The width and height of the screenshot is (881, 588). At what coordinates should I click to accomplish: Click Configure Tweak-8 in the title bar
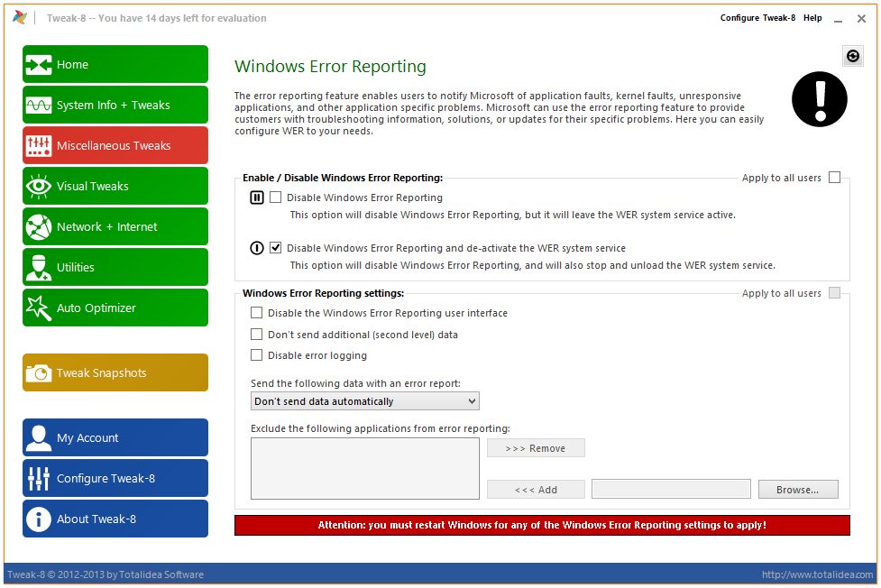point(758,18)
